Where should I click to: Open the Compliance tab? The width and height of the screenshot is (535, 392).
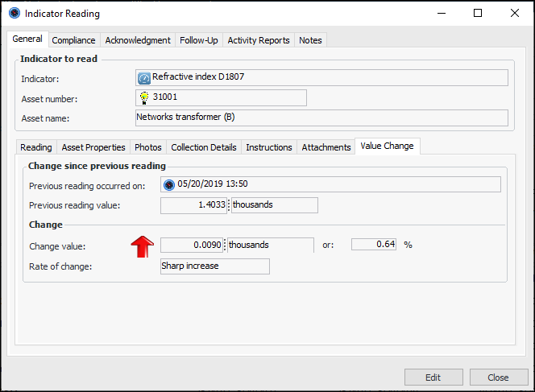click(73, 40)
